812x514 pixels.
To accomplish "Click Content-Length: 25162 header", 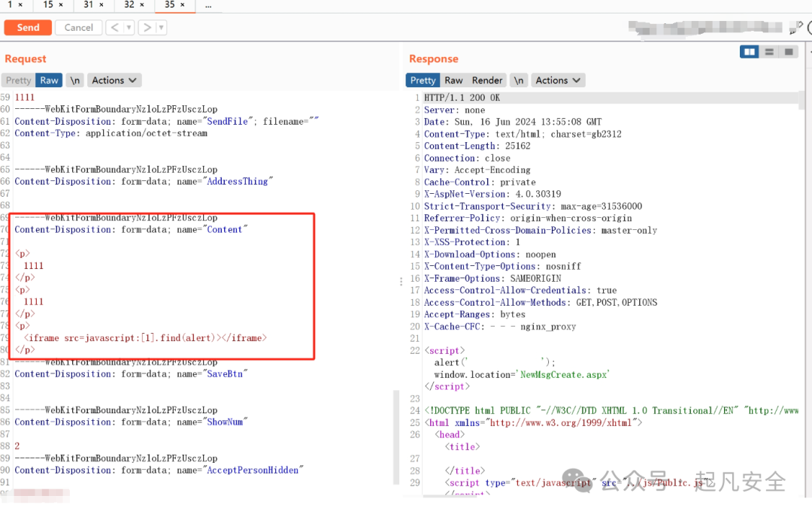I will [x=477, y=146].
